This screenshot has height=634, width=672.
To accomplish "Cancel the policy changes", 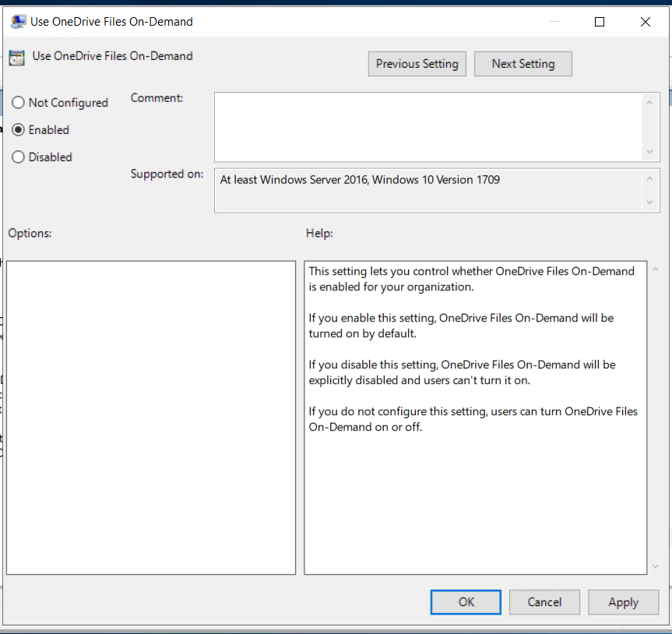I will 544,602.
